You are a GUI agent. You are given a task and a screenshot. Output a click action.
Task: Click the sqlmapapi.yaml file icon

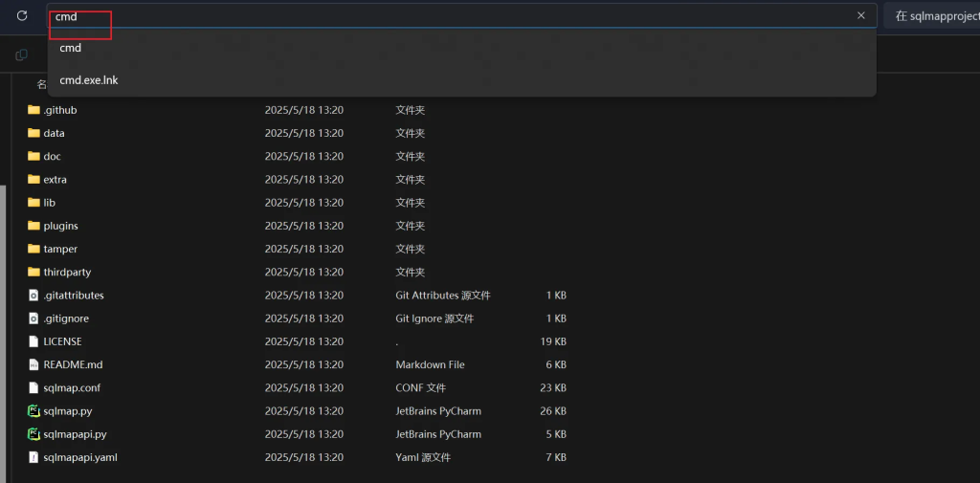tap(33, 457)
